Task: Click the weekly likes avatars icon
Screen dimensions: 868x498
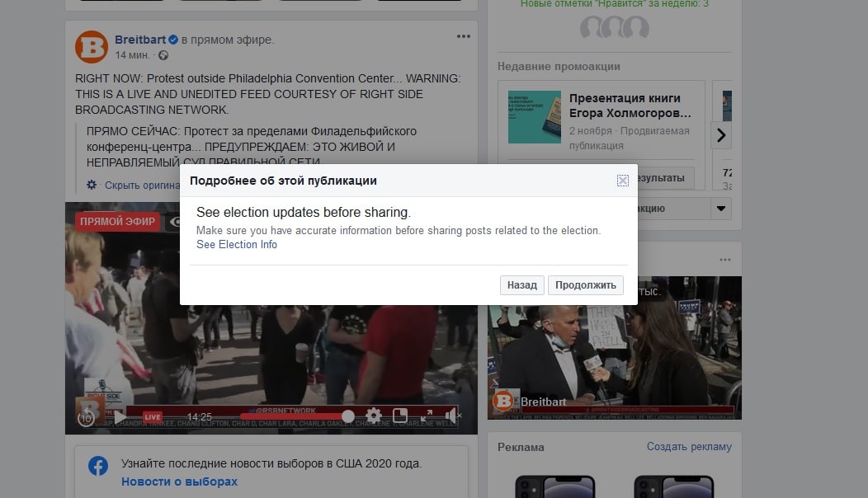Action: point(615,26)
